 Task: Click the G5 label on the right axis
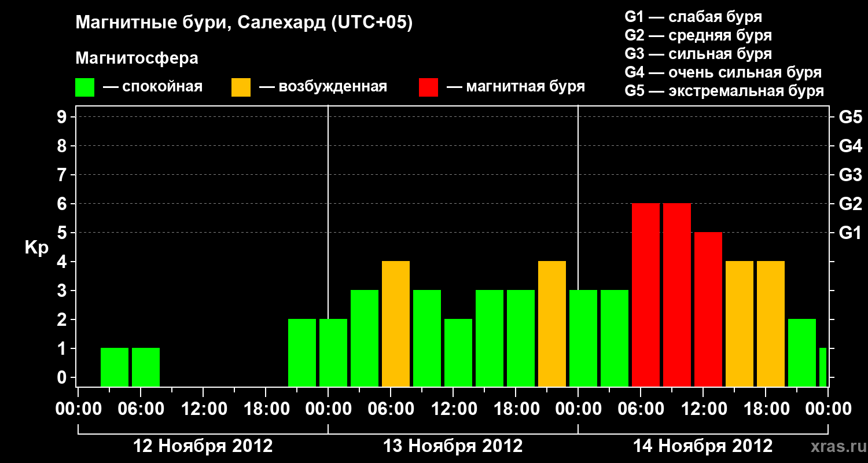[850, 117]
